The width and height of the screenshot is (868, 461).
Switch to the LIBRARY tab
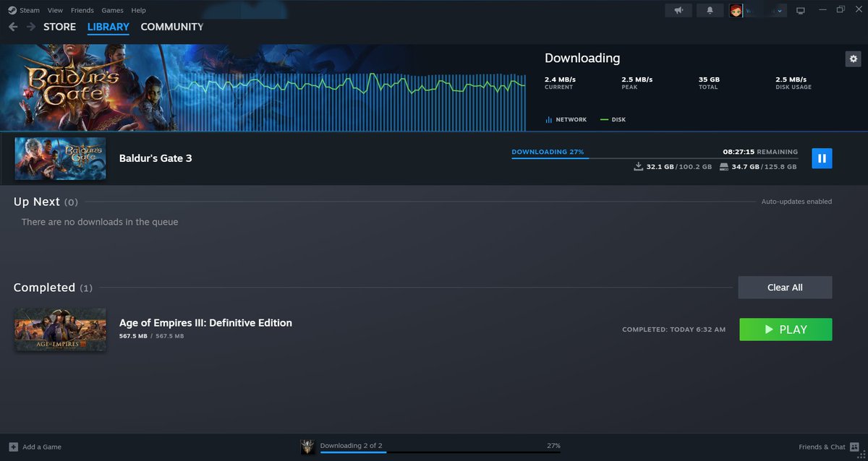(x=108, y=27)
